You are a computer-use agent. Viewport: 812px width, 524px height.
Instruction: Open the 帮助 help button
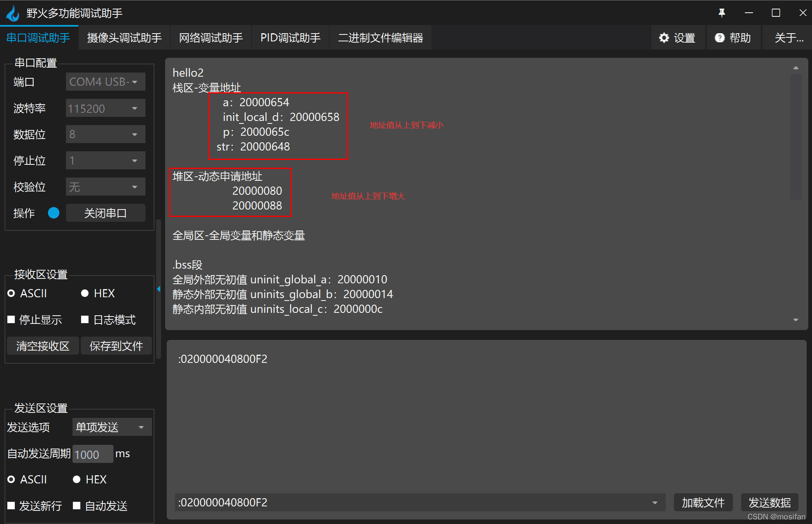point(733,38)
